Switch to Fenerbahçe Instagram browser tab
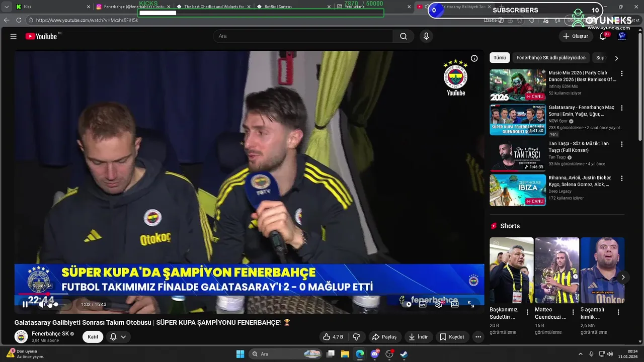Viewport: 644px width, 362px height. tap(133, 7)
